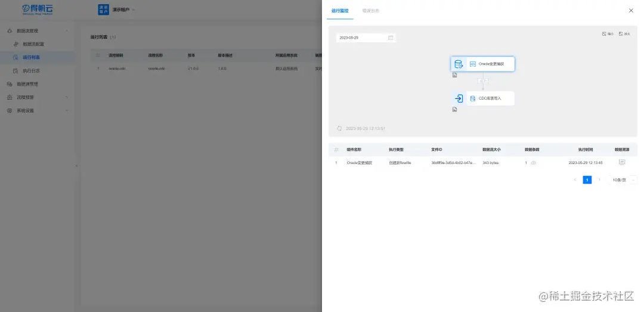The height and width of the screenshot is (312, 644).
Task: Open the calendar icon in the date field
Action: point(391,38)
